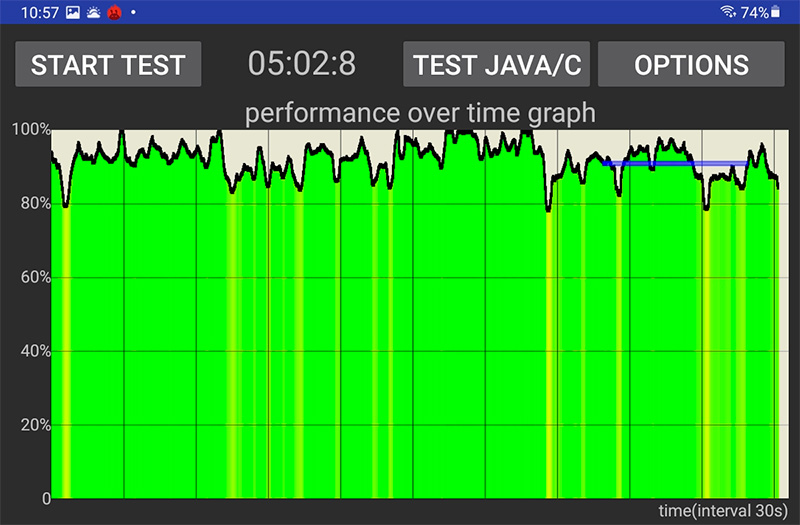Tap the 74% battery percentage text
Viewport: 800px width, 525px height.
coord(754,12)
